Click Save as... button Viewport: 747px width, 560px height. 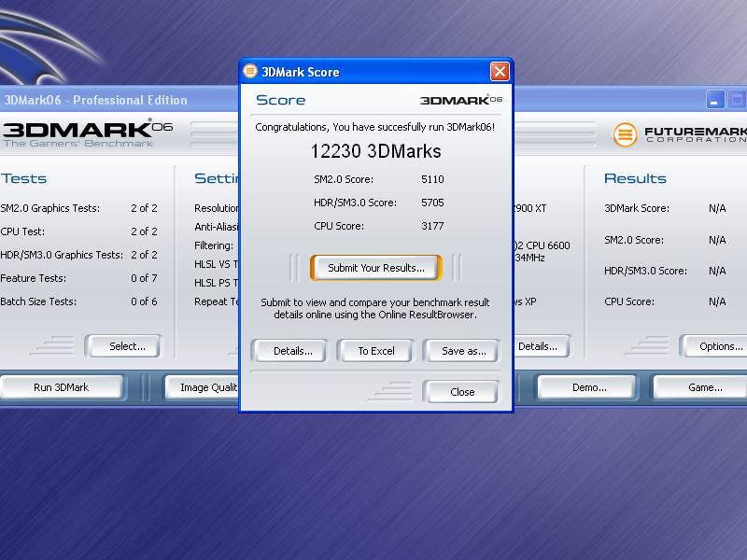click(x=463, y=351)
